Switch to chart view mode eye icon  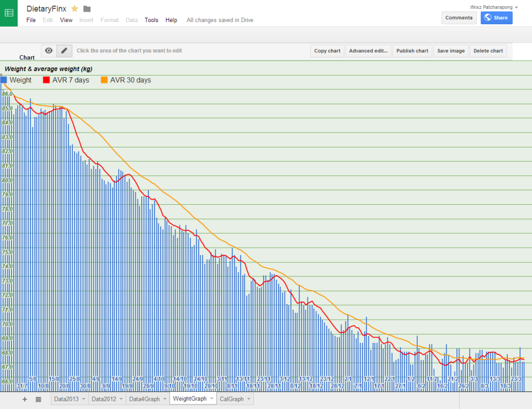pos(49,51)
